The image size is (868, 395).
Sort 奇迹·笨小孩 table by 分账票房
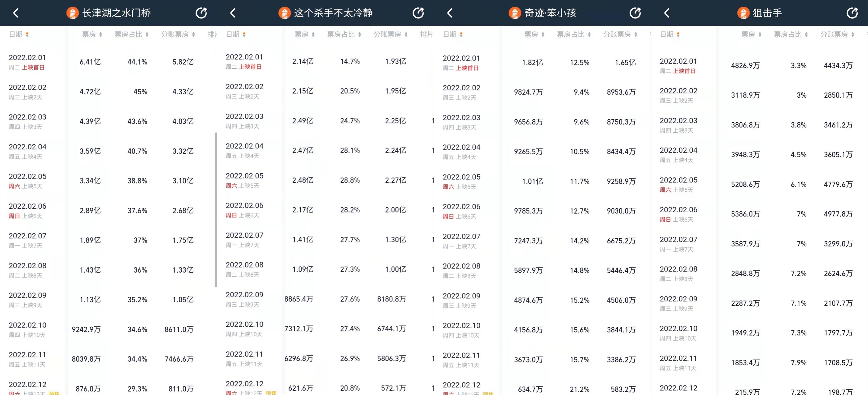[x=620, y=34]
